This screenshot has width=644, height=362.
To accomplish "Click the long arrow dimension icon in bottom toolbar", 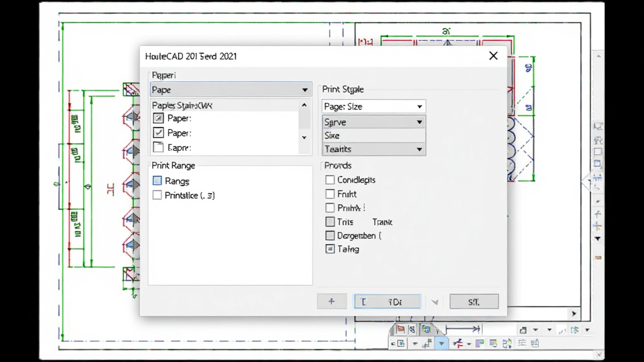I will tap(463, 329).
